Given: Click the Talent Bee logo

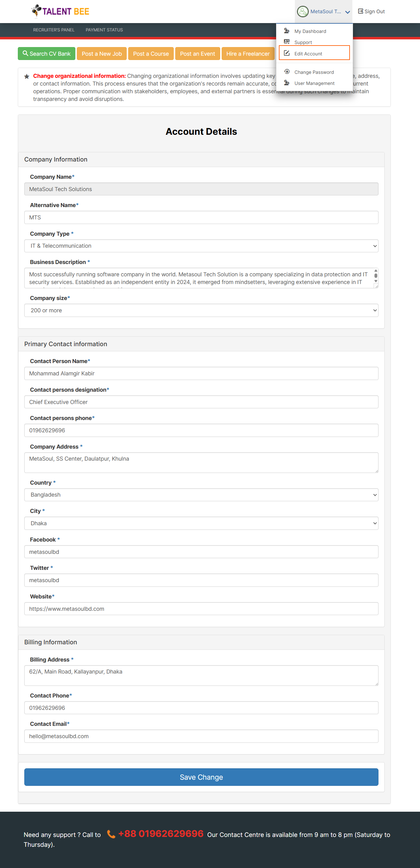Looking at the screenshot, I should click(60, 11).
